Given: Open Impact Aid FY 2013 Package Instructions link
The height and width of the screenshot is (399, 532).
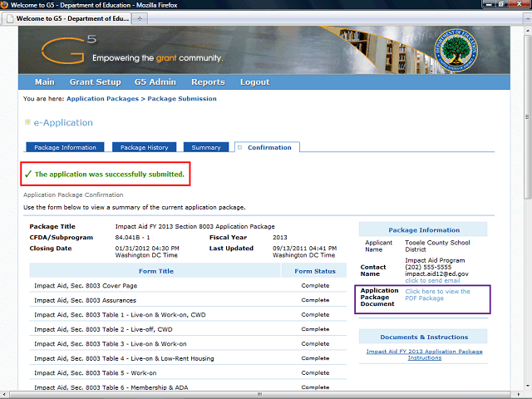Looking at the screenshot, I should tap(424, 354).
